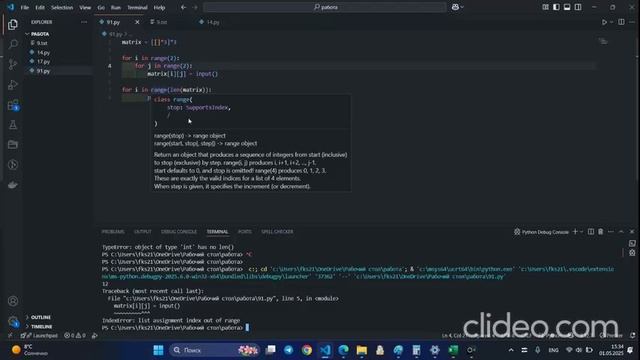This screenshot has width=640, height=360.
Task: Open the Run menu
Action: click(x=116, y=7)
